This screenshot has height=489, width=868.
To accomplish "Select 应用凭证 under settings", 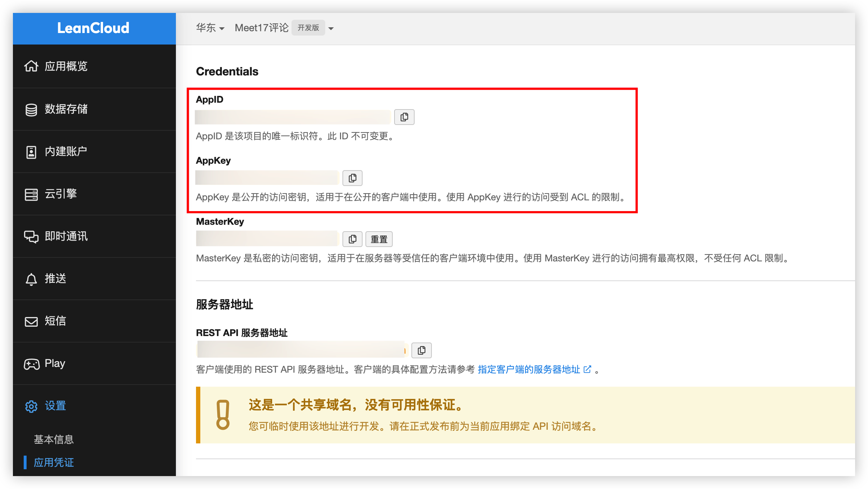I will (53, 462).
